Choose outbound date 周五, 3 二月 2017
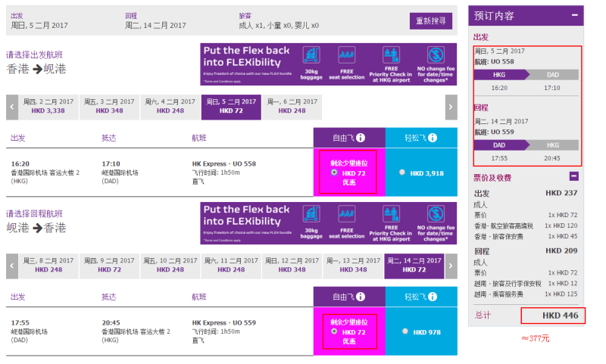 [109, 107]
